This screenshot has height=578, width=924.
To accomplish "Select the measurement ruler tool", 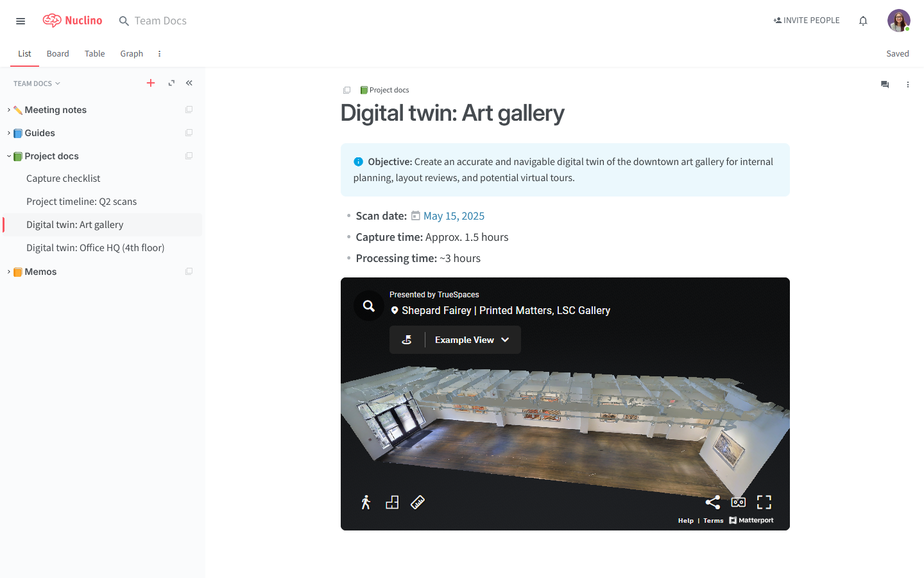I will (x=418, y=502).
